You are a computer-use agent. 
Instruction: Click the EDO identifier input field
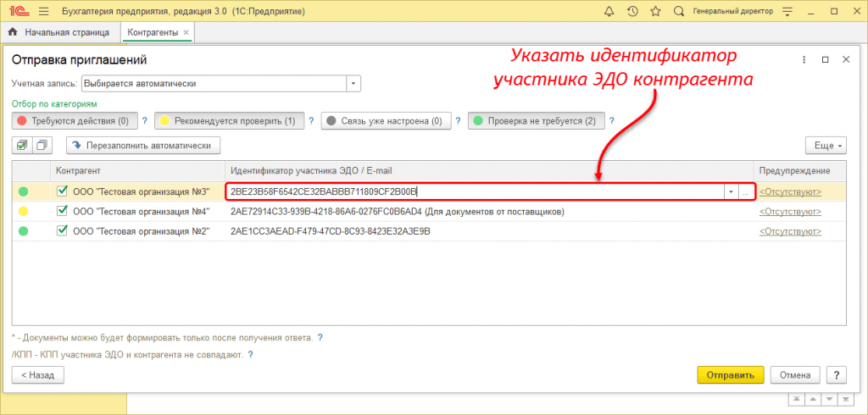coord(475,192)
